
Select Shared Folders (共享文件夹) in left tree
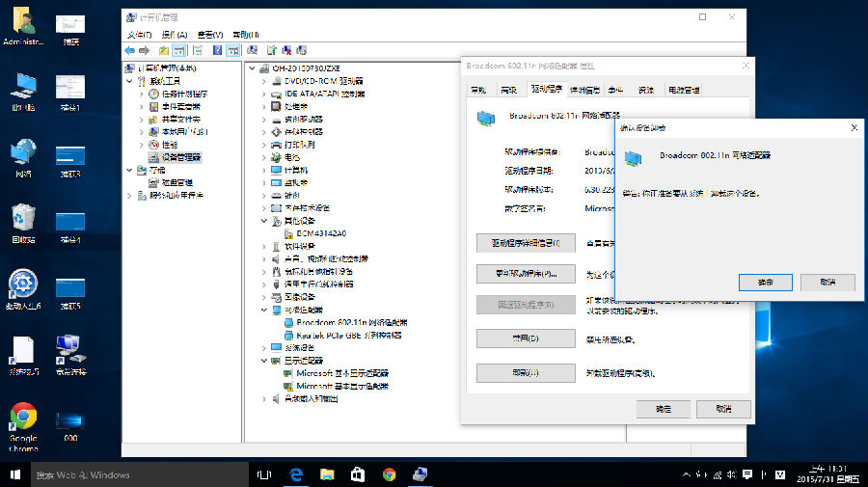coord(181,119)
